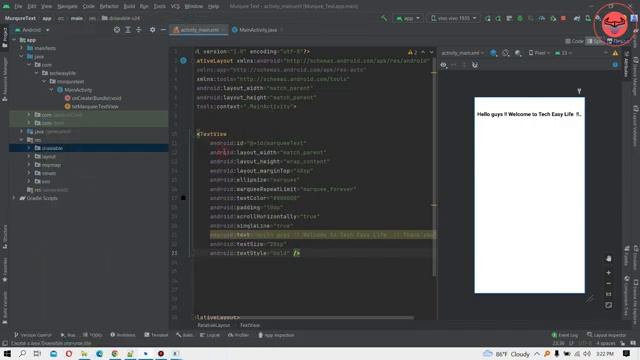Click the marquee text in layout preview
This screenshot has height=360, width=640.
pos(529,114)
